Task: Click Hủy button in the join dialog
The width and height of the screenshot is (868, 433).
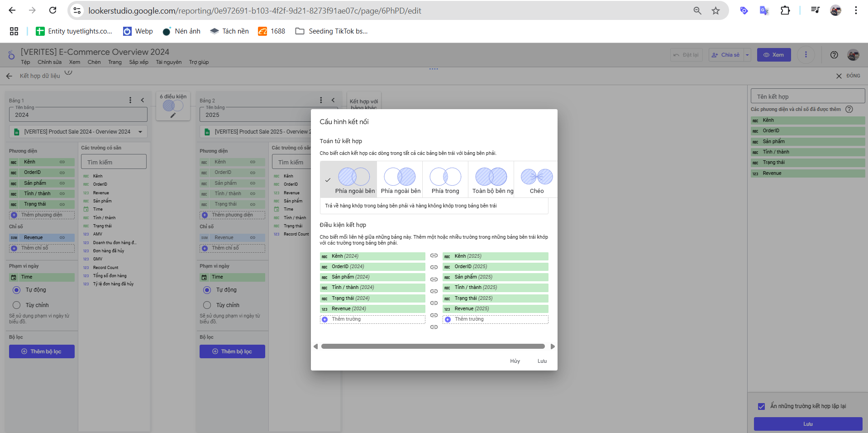Action: tap(515, 361)
